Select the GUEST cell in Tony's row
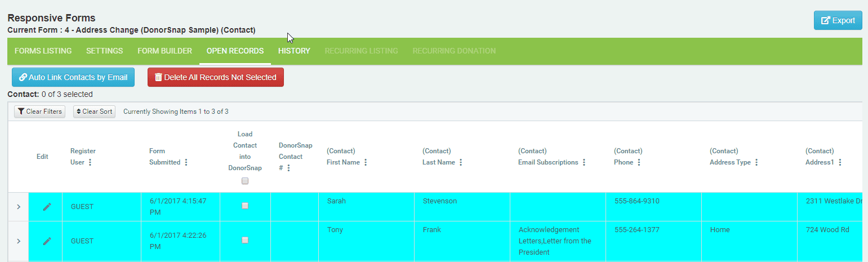The image size is (868, 262). coord(101,241)
